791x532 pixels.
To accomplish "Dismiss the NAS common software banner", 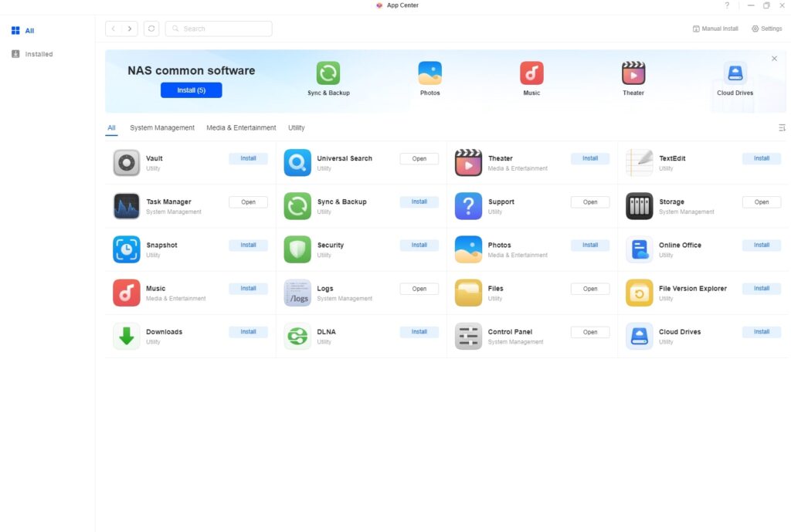I will click(x=774, y=59).
